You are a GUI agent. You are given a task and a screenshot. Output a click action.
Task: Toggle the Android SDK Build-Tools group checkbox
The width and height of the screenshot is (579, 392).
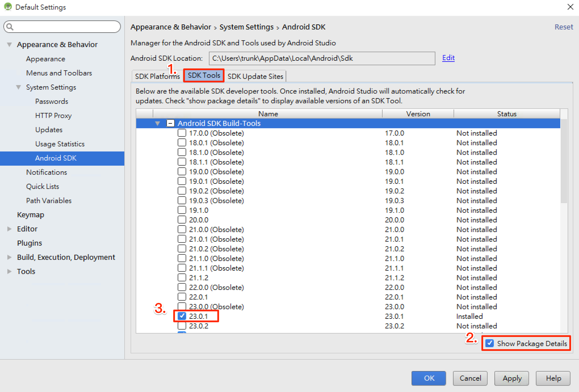pyautogui.click(x=171, y=123)
